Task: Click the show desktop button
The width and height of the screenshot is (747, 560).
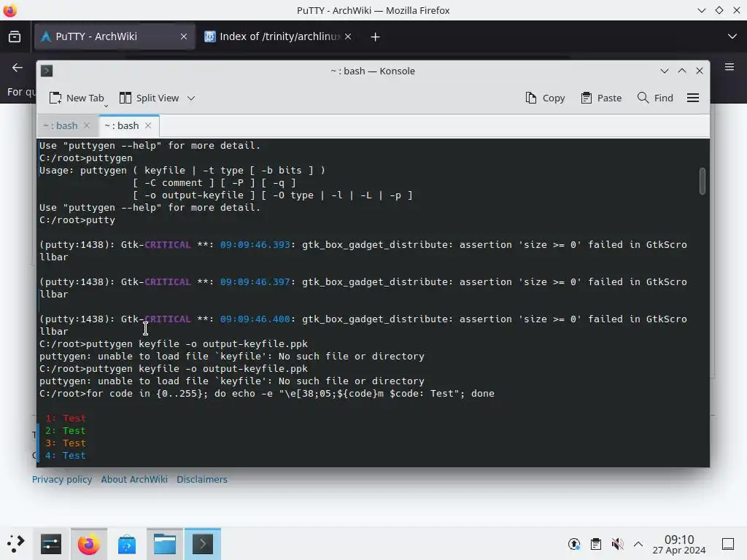Action: pyautogui.click(x=728, y=544)
